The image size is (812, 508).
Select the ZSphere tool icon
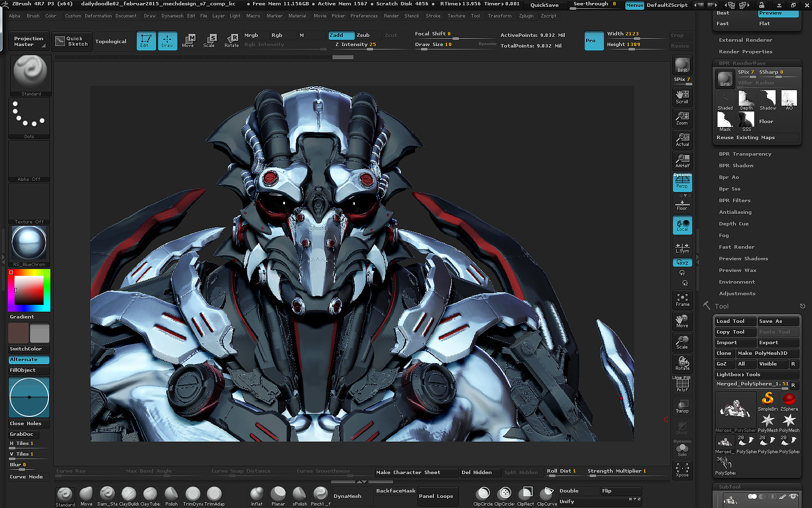pyautogui.click(x=789, y=401)
